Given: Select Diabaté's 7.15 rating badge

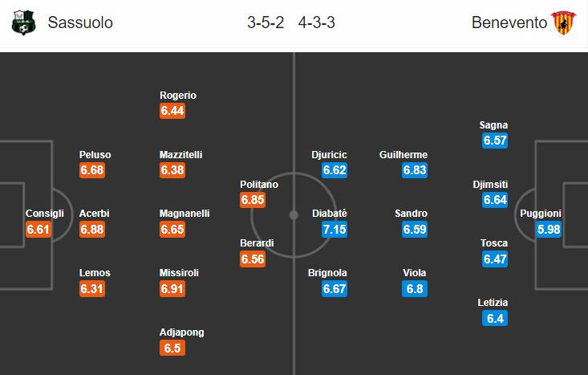Looking at the screenshot, I should coord(335,230).
